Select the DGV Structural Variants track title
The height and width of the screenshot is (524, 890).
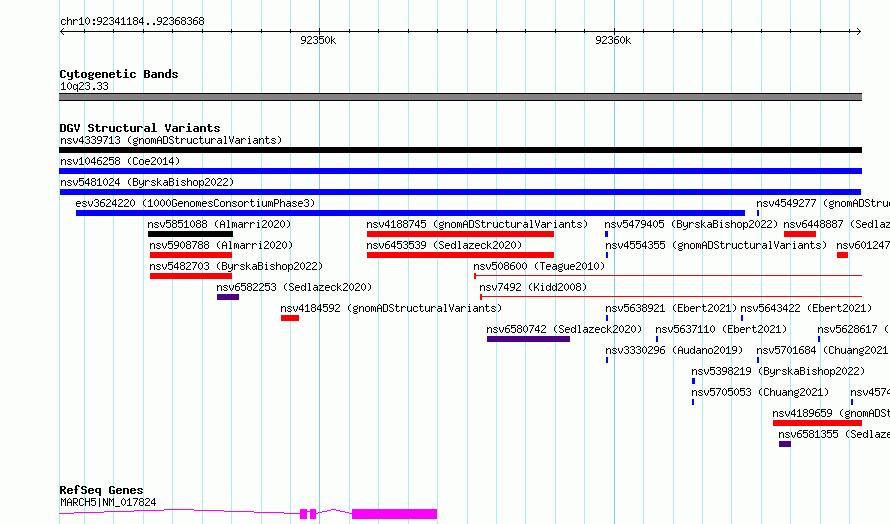[x=140, y=128]
